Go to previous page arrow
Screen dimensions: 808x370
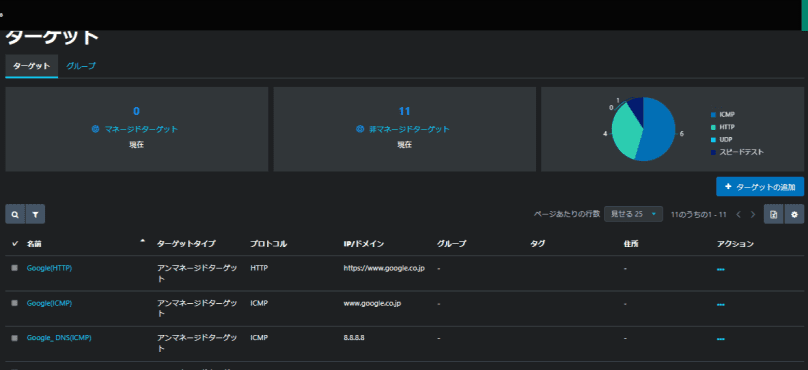pyautogui.click(x=738, y=214)
